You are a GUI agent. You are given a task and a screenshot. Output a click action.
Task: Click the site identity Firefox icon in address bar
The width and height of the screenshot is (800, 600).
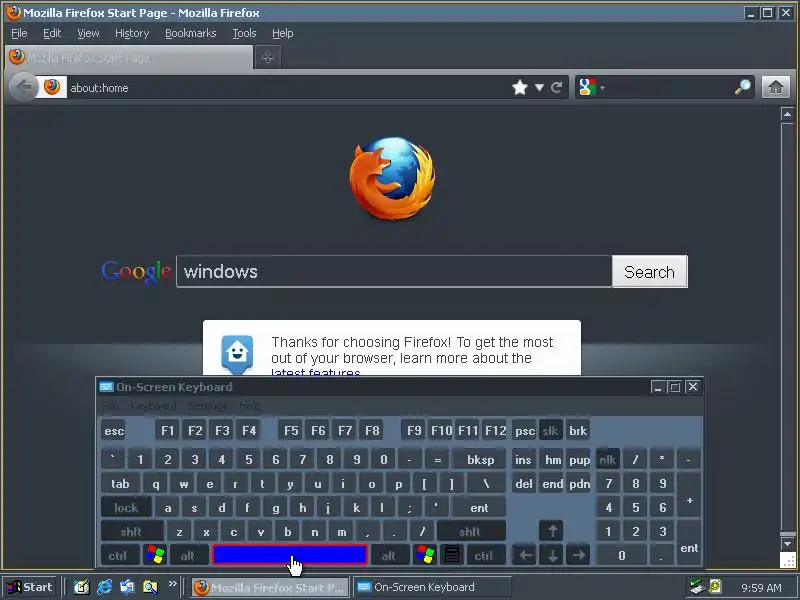(52, 87)
